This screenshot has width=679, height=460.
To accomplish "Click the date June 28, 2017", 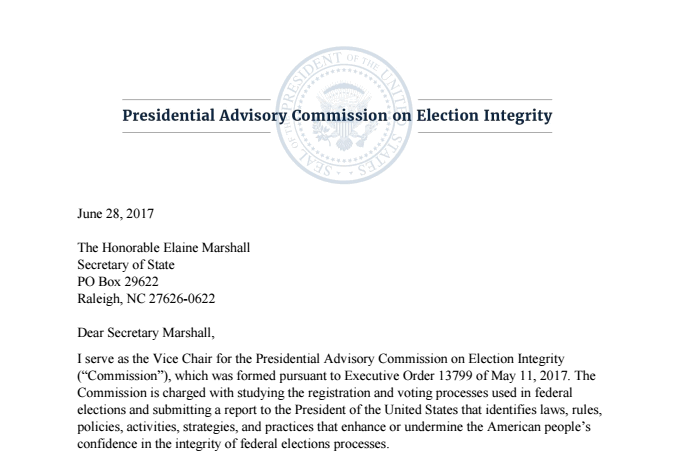I will pyautogui.click(x=115, y=213).
